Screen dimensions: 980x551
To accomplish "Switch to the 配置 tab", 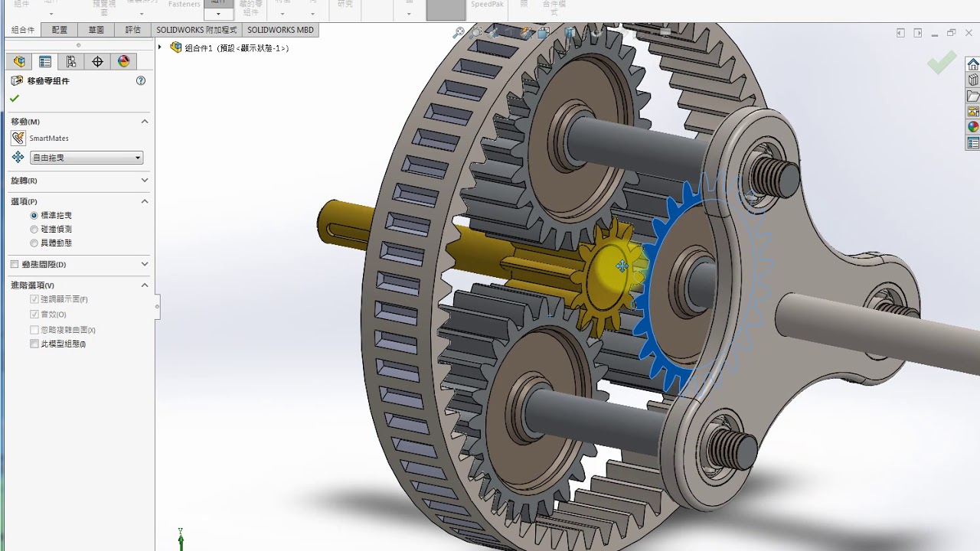I will pos(60,30).
